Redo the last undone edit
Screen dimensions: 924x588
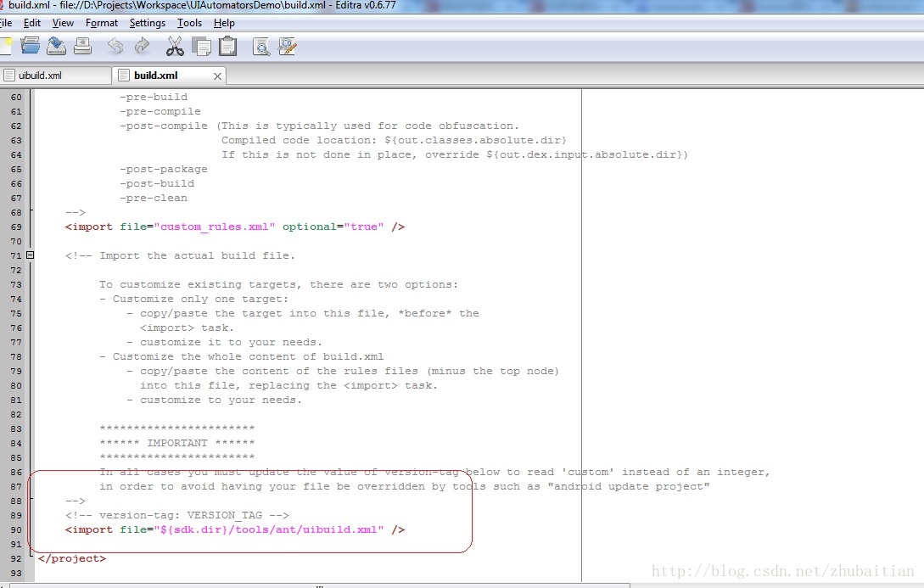tap(142, 46)
